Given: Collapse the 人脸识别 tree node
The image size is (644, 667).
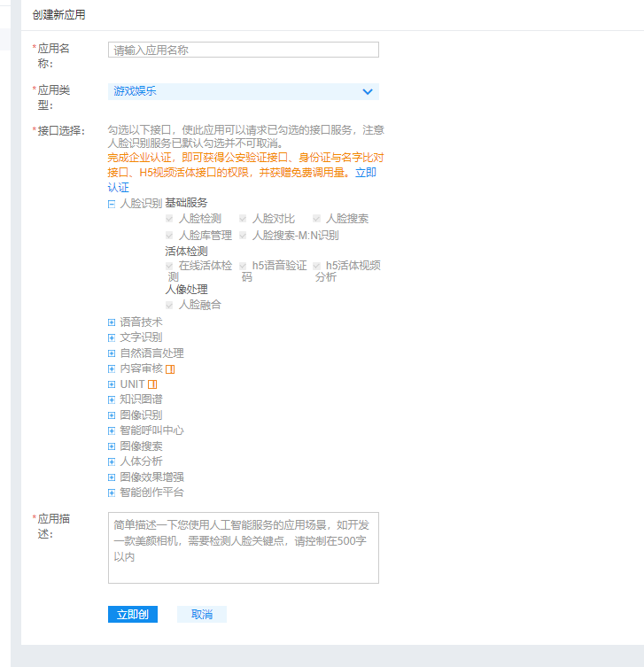Looking at the screenshot, I should pos(112,205).
